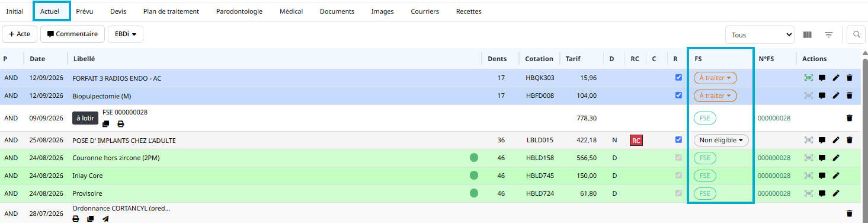Delete the FSE 000000028 row via trash icon
868x223 pixels.
(850, 118)
